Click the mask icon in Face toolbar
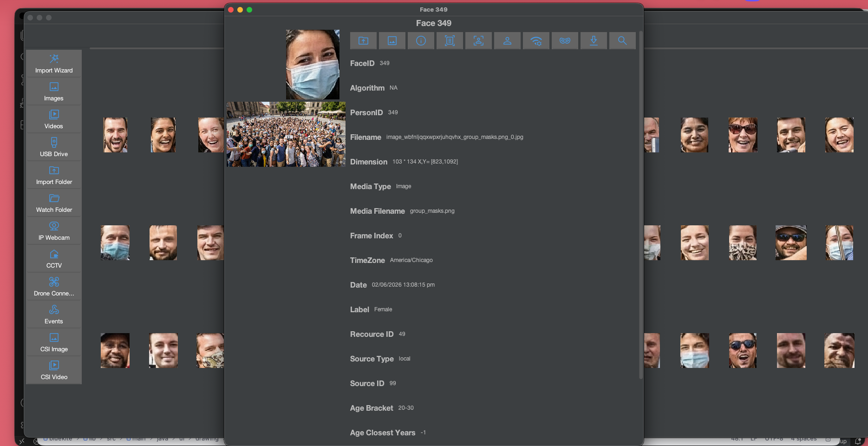 [x=565, y=41]
